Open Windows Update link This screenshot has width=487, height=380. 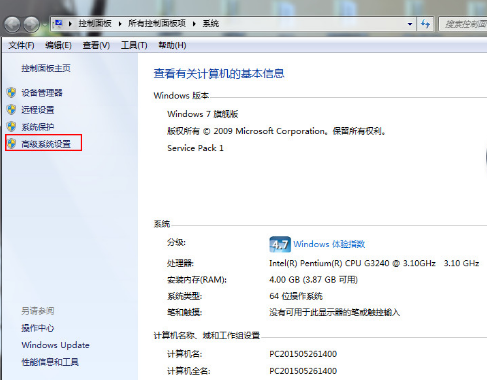[x=55, y=345]
